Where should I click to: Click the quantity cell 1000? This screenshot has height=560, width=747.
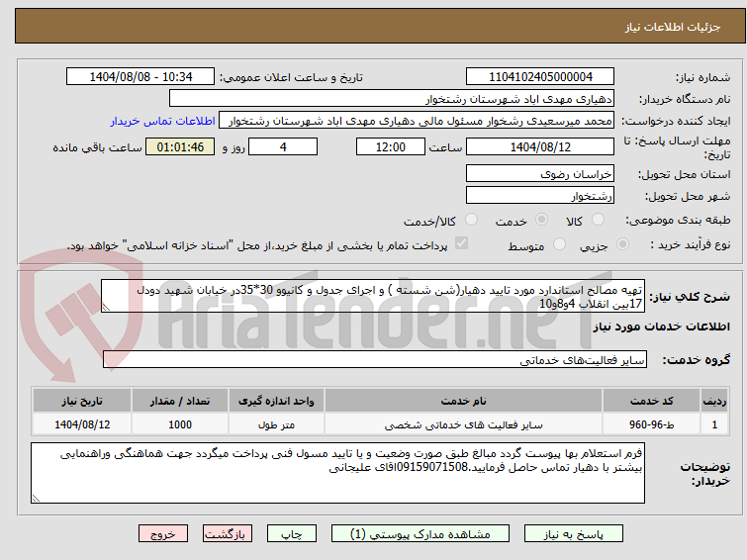(180, 424)
